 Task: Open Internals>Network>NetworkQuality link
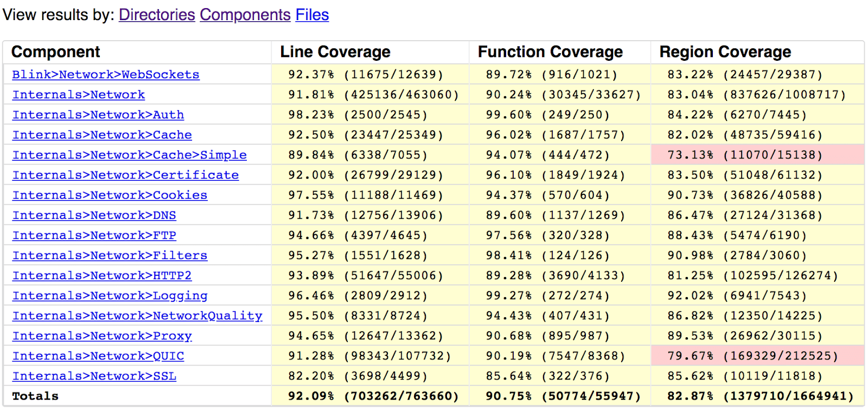tap(137, 316)
